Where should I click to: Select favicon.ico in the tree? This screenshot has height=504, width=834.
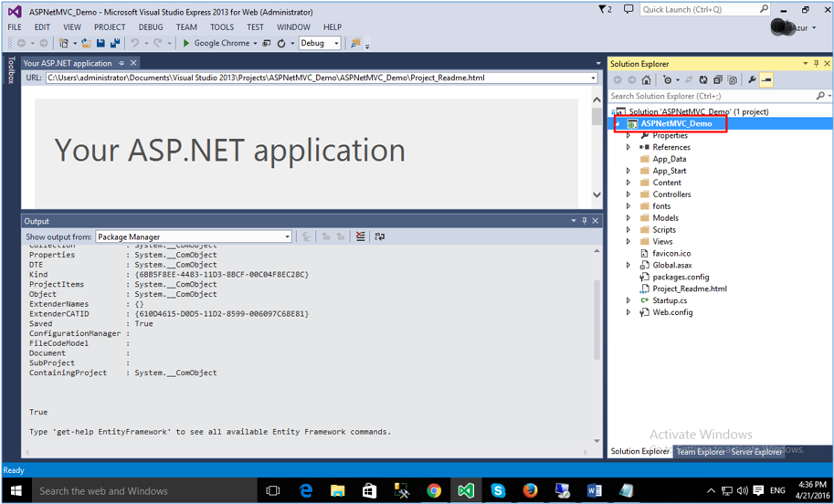[671, 254]
